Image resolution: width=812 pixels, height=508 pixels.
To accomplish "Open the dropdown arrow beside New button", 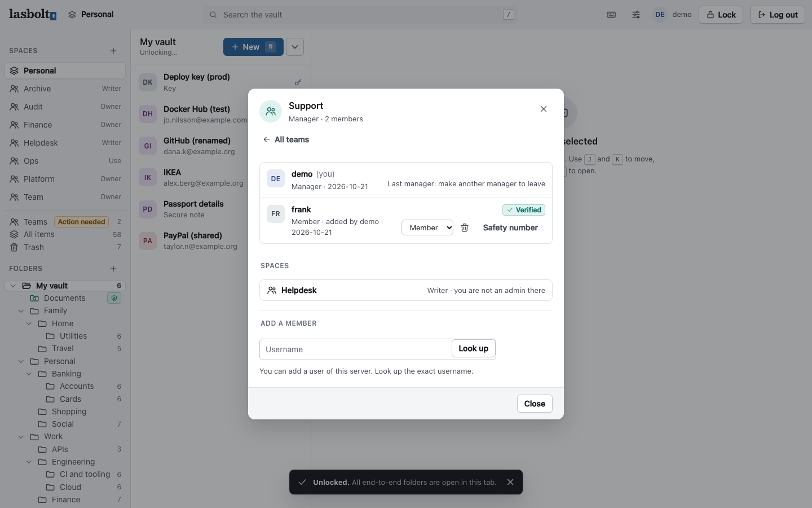I will (295, 47).
